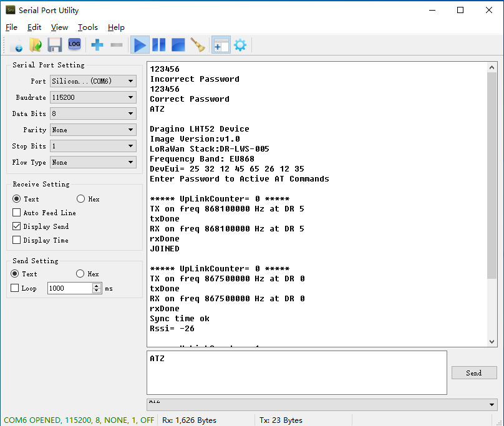Image resolution: width=504 pixels, height=426 pixels.
Task: Click the 'Incorrect Password' log line
Action: tap(195, 79)
